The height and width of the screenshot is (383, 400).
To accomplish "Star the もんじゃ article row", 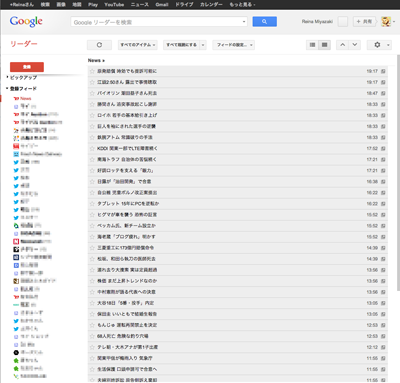I will 92,325.
